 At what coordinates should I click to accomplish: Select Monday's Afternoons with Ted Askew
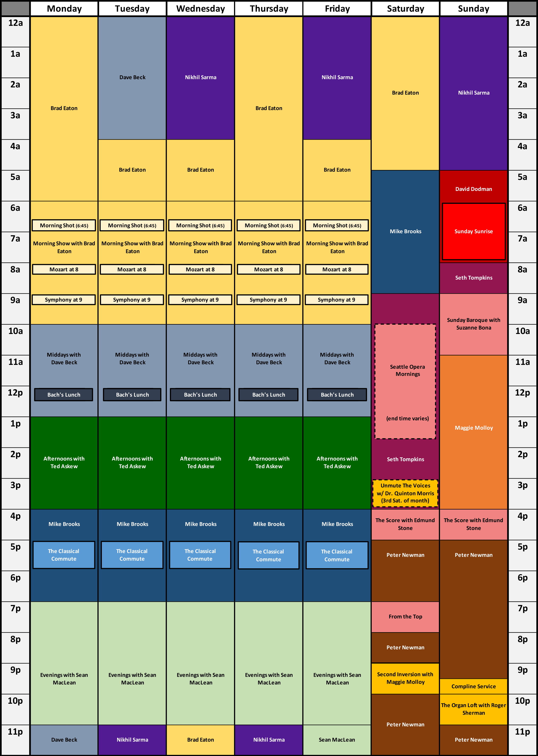tap(64, 463)
